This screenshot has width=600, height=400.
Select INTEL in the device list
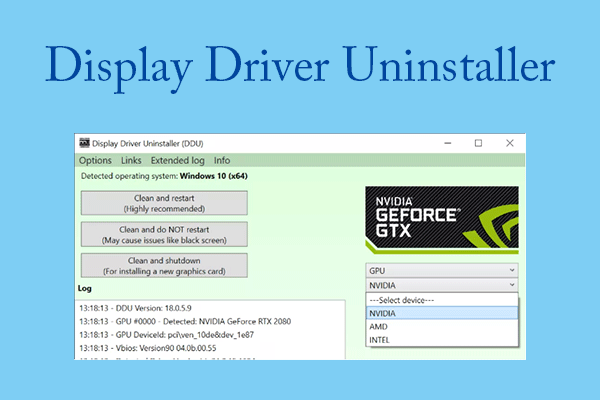442,340
